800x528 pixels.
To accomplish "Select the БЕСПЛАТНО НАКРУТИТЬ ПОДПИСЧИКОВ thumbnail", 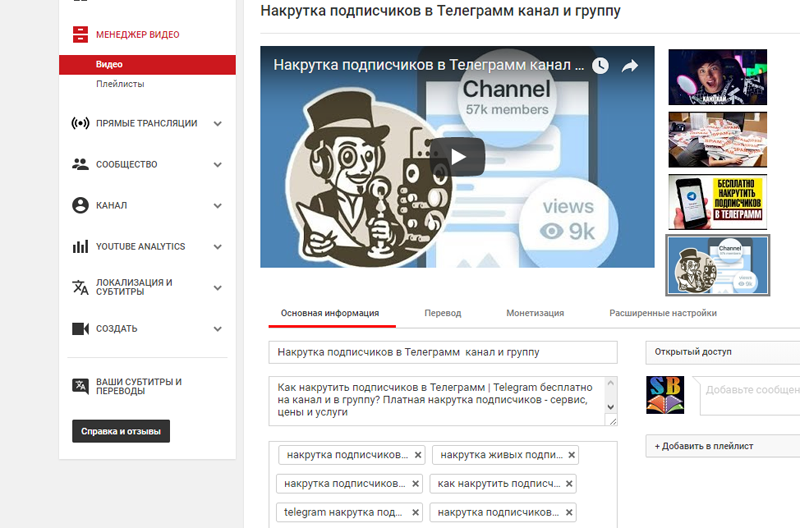I will tap(717, 202).
